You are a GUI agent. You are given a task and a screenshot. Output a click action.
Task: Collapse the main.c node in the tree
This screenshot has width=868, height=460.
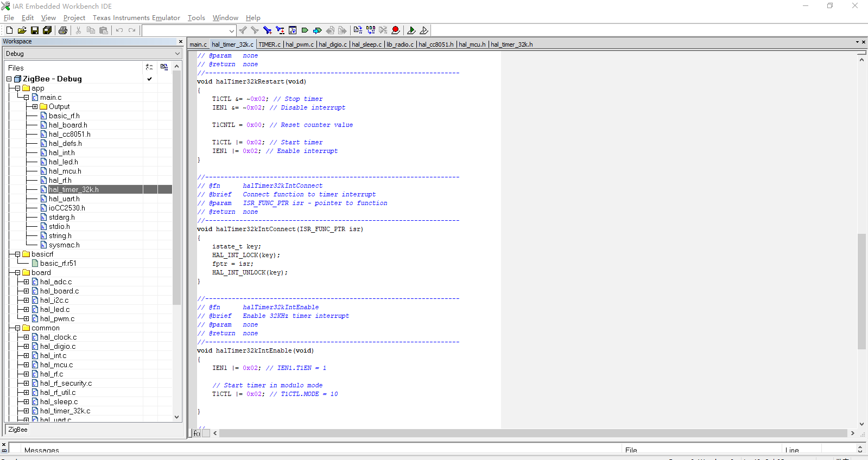26,98
